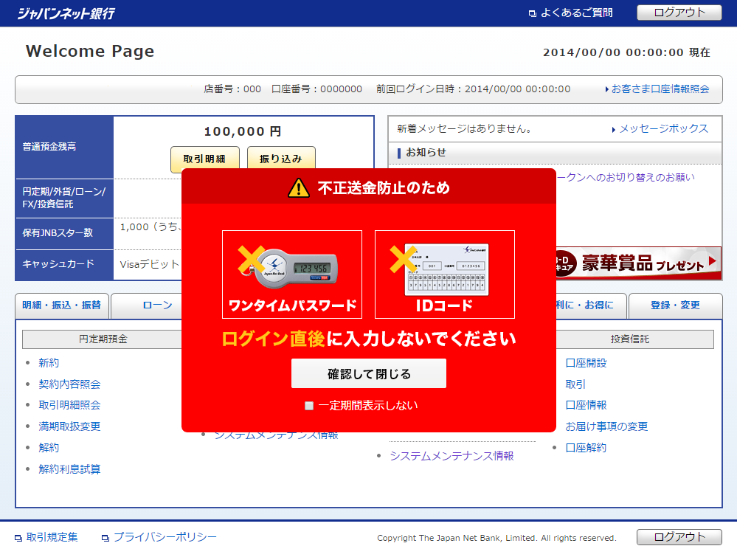Open 満期取扱変更 link
This screenshot has width=737, height=560.
pos(69,426)
